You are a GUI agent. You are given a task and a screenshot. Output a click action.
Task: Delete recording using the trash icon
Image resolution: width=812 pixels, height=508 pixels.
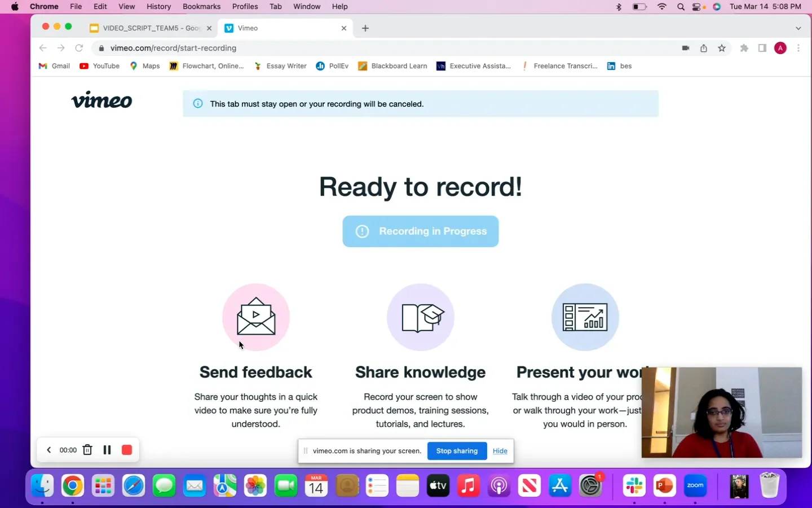click(x=87, y=450)
